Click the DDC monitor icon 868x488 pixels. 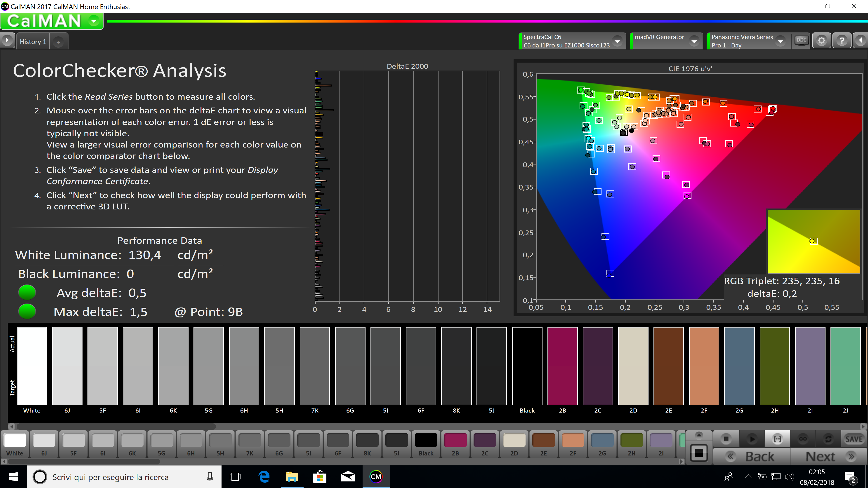[x=801, y=41]
